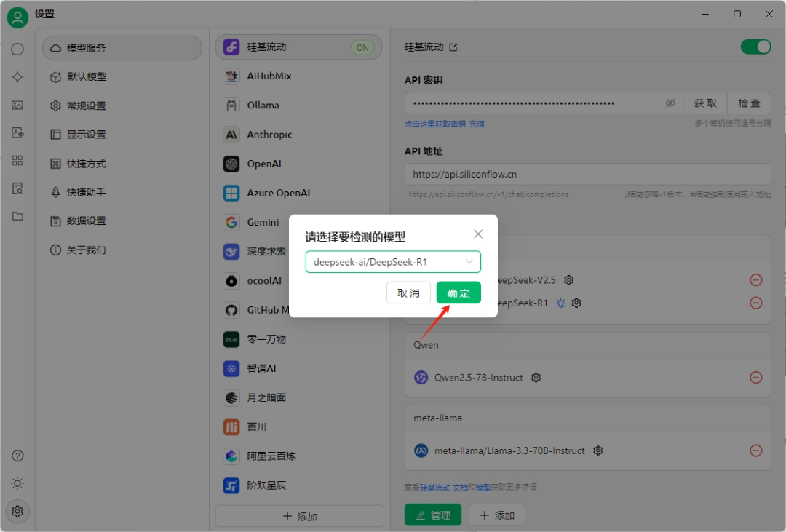786x532 pixels.
Task: Open the image painting sidebar icon
Action: tap(17, 105)
